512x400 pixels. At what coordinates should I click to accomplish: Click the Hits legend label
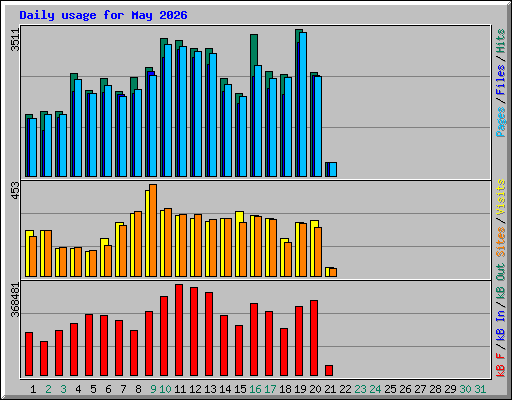click(500, 41)
